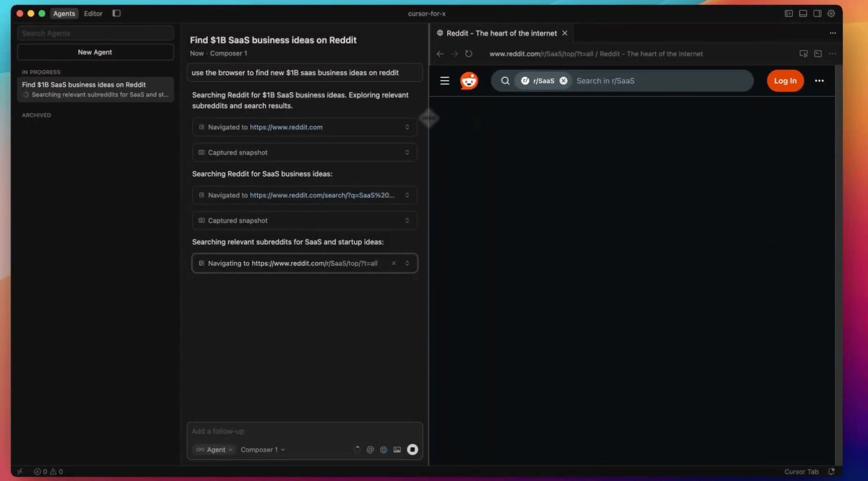The image size is (868, 481).
Task: Stop the running agent
Action: (412, 450)
